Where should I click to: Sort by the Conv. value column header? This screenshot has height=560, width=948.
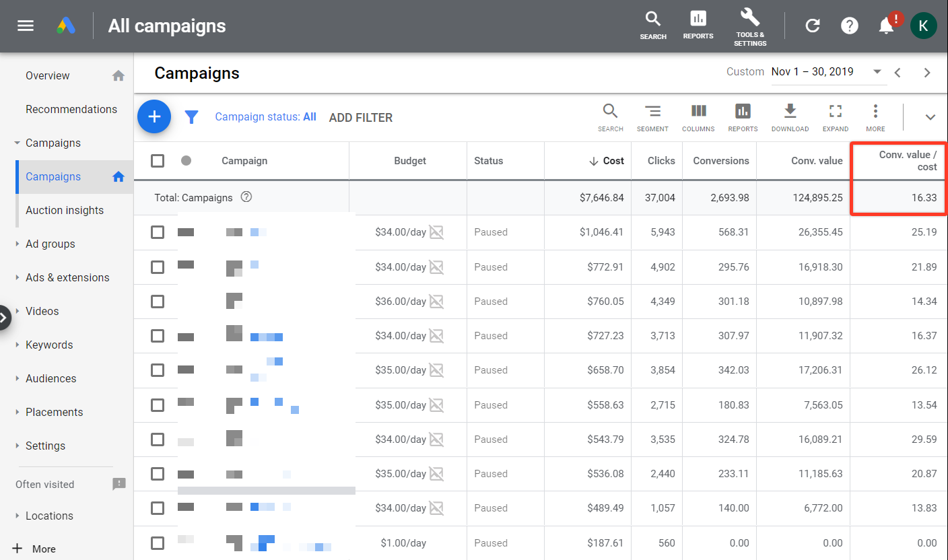[x=817, y=161]
